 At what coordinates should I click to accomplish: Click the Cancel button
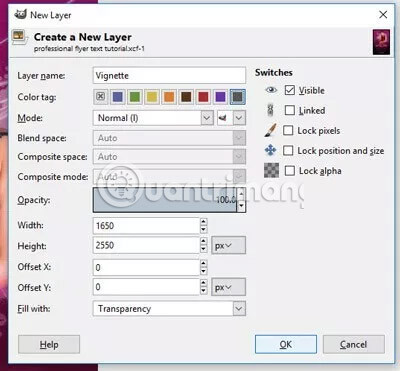click(x=354, y=344)
